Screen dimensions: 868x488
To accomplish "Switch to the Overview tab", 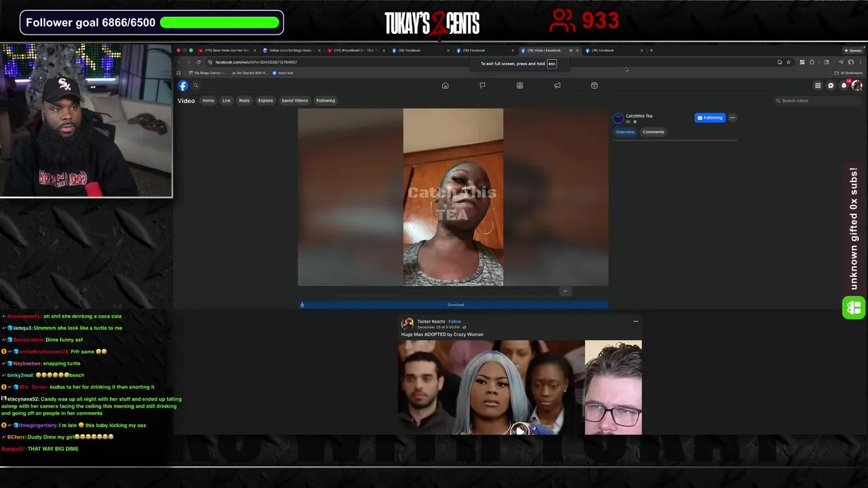I will click(x=625, y=132).
